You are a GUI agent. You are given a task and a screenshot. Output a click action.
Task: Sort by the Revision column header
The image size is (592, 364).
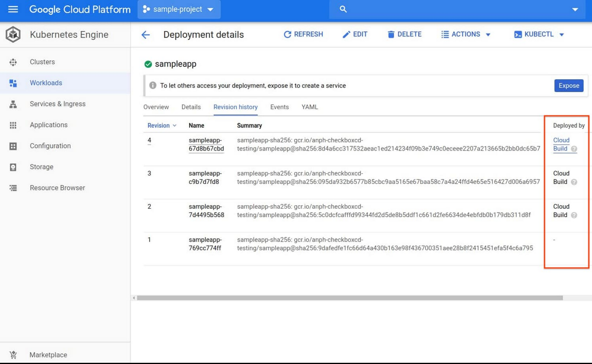162,125
